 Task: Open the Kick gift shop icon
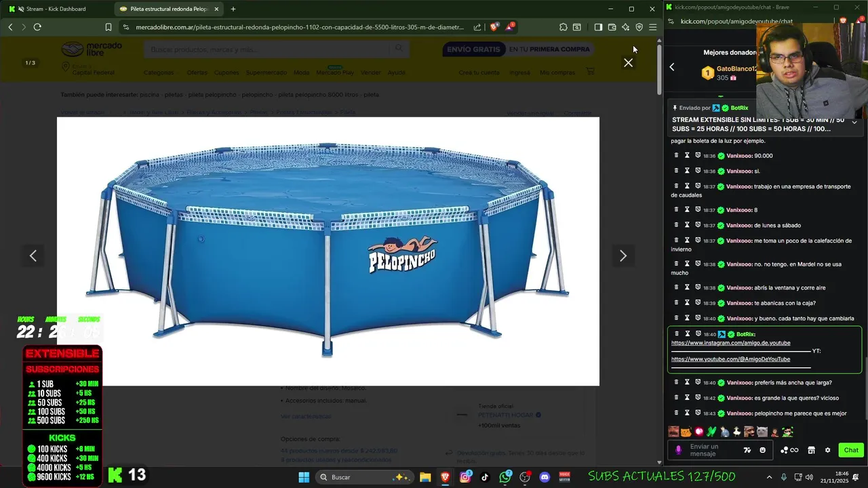coord(811,450)
